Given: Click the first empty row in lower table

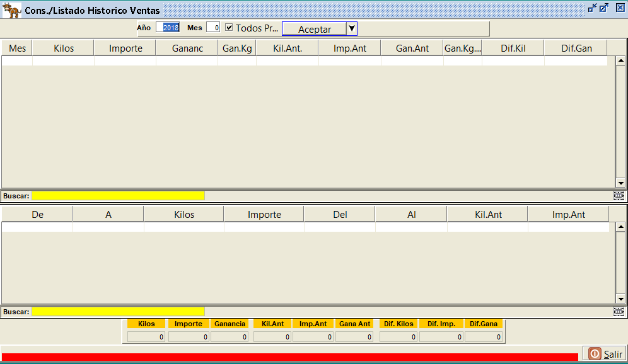Looking at the screenshot, I should [306, 227].
